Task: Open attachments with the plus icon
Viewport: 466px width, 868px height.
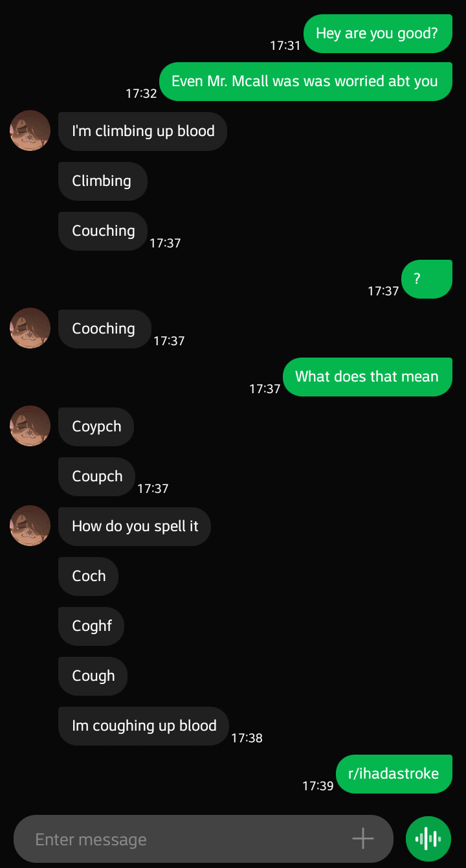Action: 362,838
